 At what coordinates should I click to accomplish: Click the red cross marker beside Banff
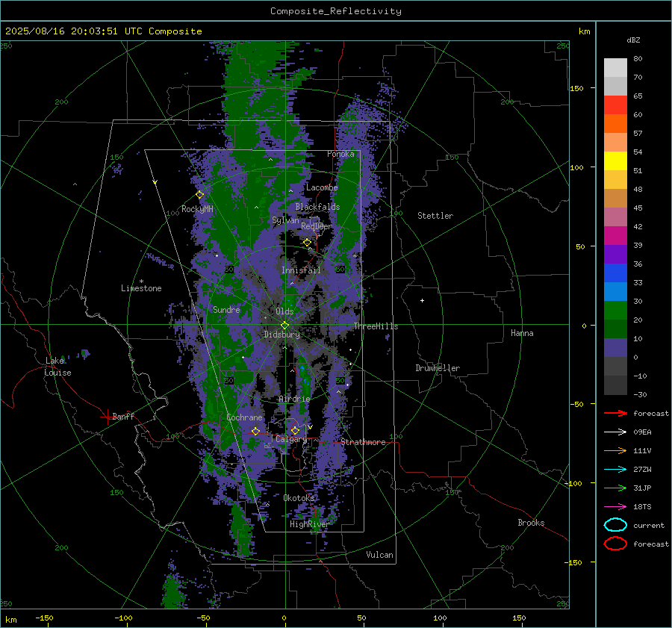coord(106,417)
